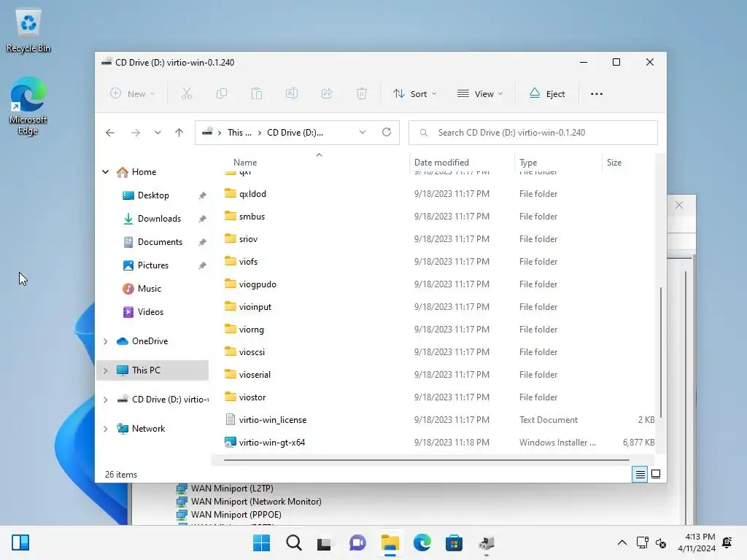Click the Cut scissors icon
The width and height of the screenshot is (747, 560).
[x=187, y=94]
